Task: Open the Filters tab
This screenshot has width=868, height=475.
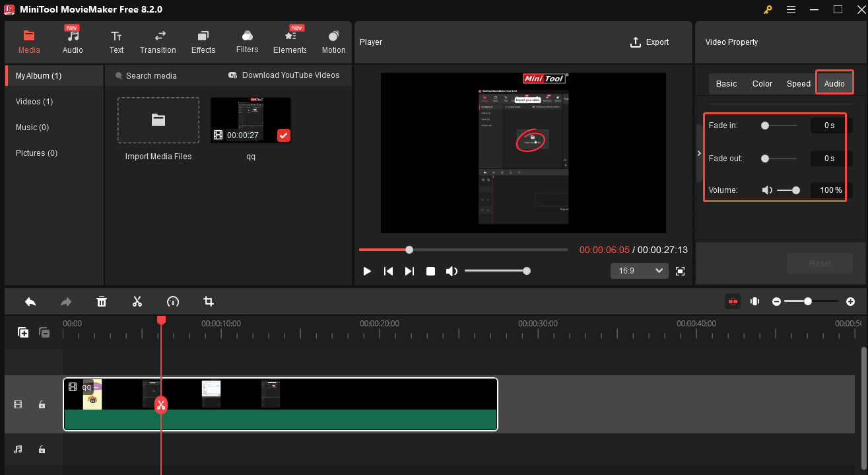Action: click(x=247, y=42)
